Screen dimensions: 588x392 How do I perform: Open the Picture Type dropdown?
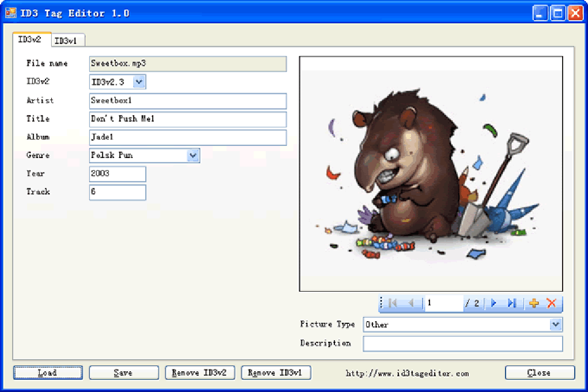point(555,325)
